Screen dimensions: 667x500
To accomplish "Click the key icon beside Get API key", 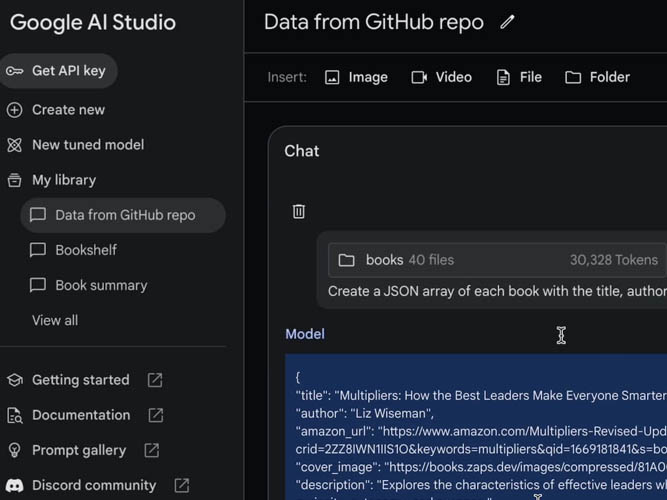I will click(x=15, y=71).
